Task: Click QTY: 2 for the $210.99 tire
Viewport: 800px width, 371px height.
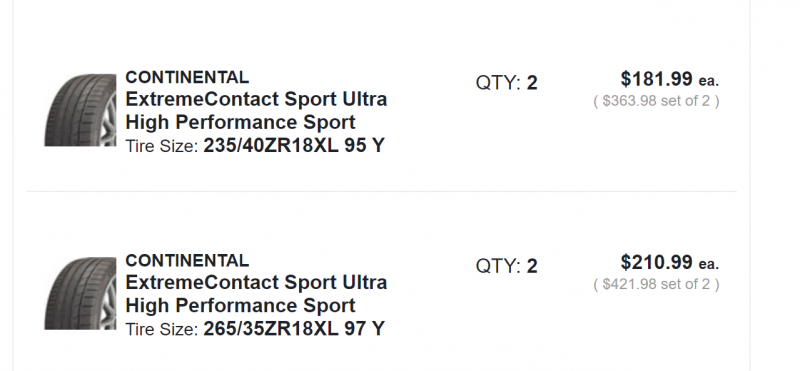Action: point(507,266)
